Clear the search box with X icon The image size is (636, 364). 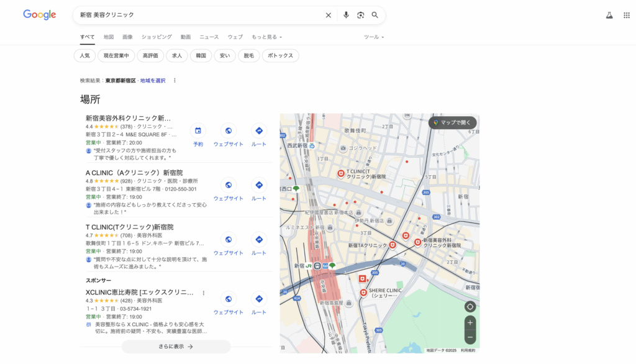pyautogui.click(x=329, y=15)
